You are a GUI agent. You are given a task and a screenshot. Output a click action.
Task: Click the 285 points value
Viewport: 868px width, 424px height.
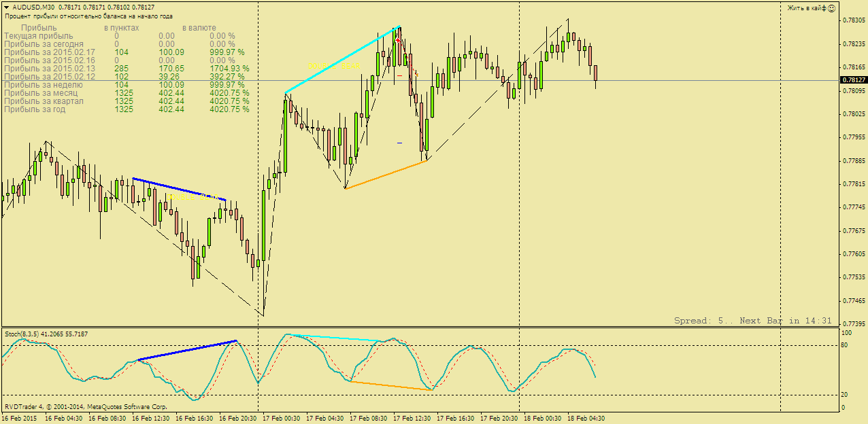tap(122, 68)
